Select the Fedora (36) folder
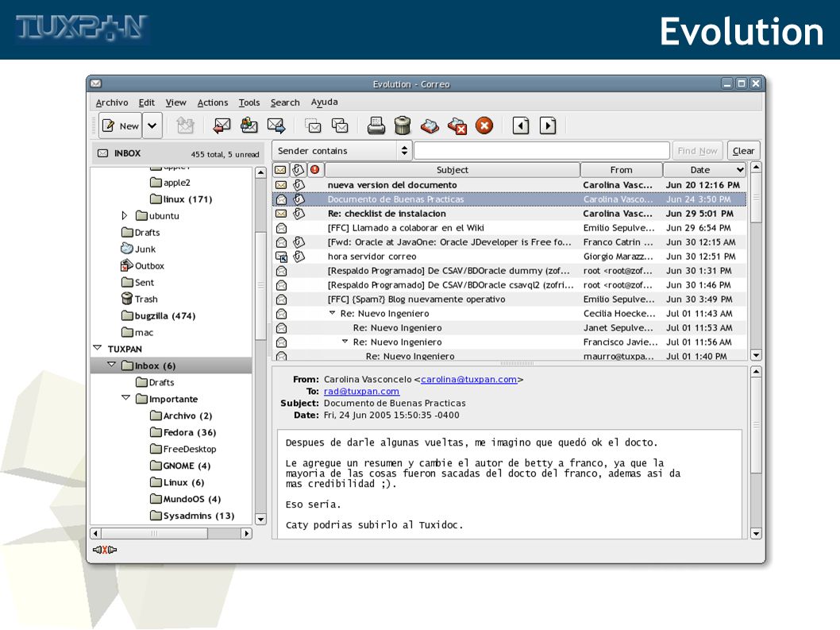The image size is (840, 630). point(183,432)
